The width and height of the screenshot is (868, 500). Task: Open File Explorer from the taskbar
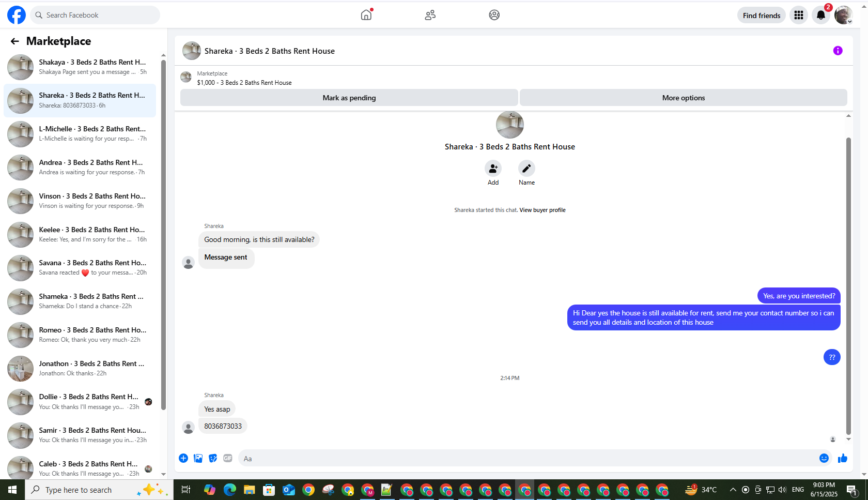(x=250, y=490)
